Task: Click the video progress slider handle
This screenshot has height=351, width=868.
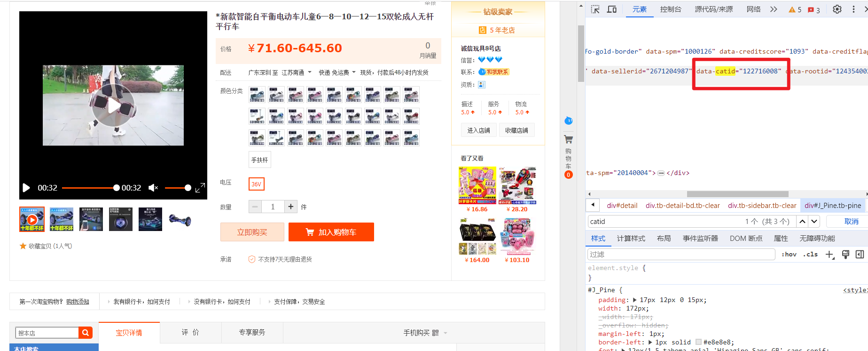Action: point(116,188)
